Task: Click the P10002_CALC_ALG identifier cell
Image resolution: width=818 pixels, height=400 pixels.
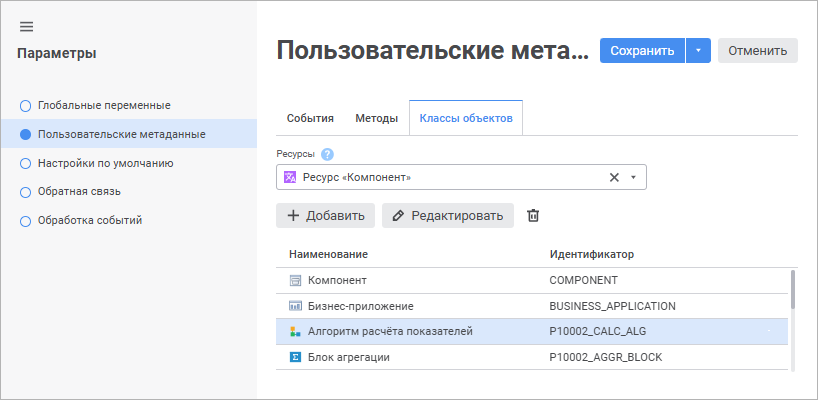Action: point(598,331)
